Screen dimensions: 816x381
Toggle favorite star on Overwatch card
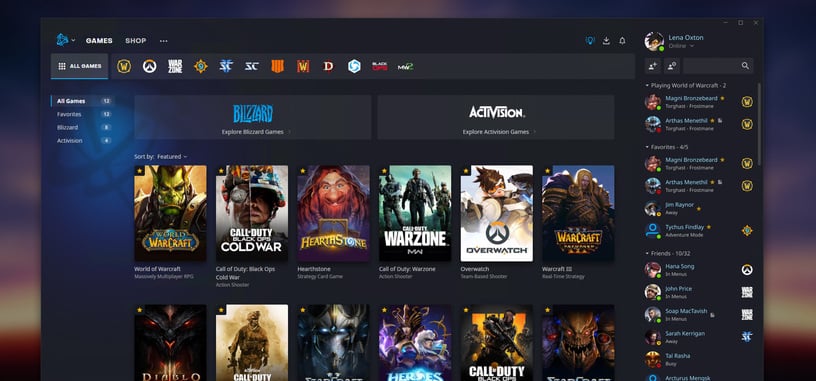[x=465, y=170]
